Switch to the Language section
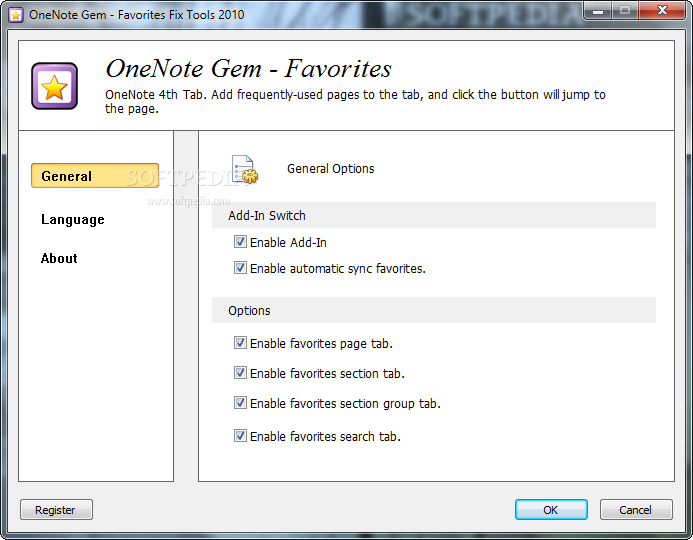693x540 pixels. coord(73,220)
